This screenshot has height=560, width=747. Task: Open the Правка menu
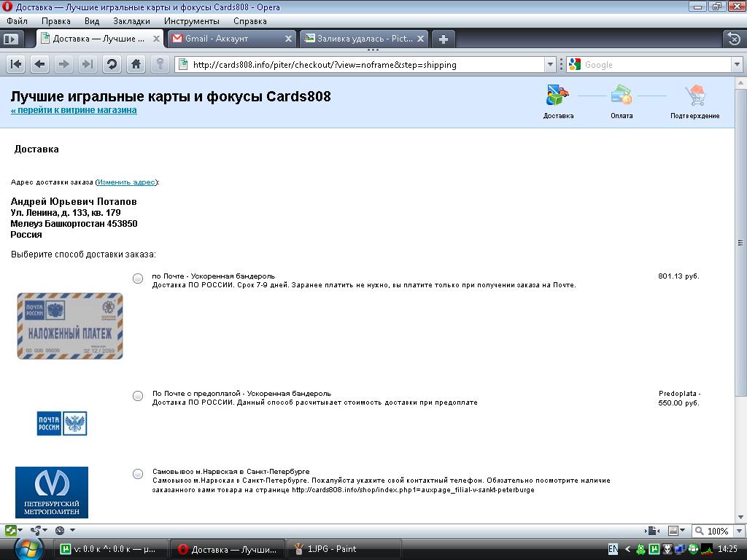55,21
